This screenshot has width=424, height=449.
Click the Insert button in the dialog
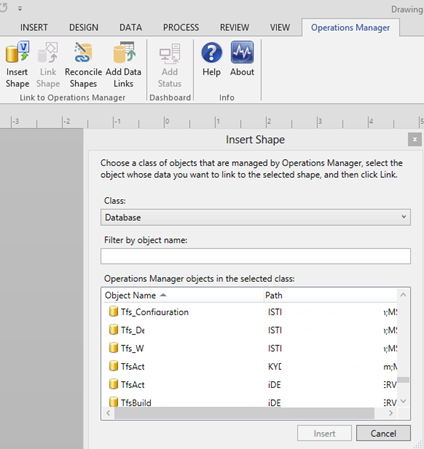coord(324,433)
